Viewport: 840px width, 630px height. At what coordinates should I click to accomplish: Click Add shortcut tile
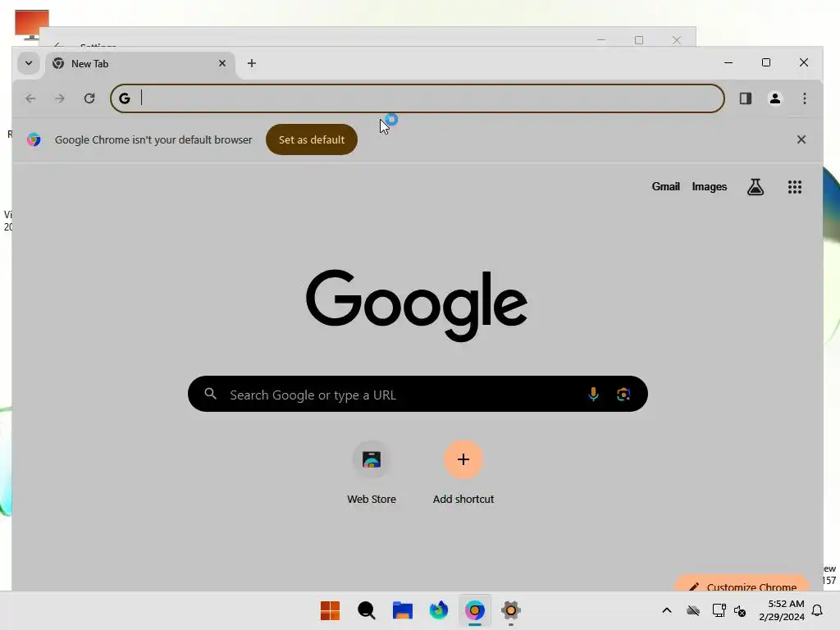463,472
